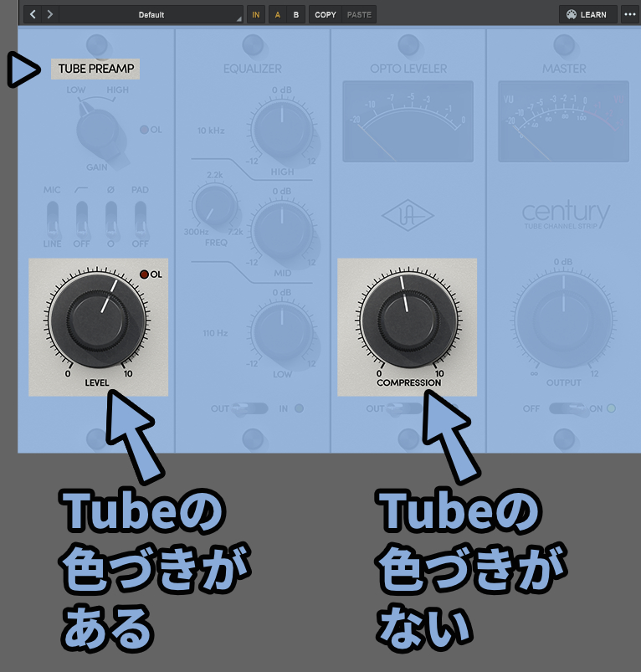Open the three-dot options menu
641x672 pixels.
(x=630, y=14)
